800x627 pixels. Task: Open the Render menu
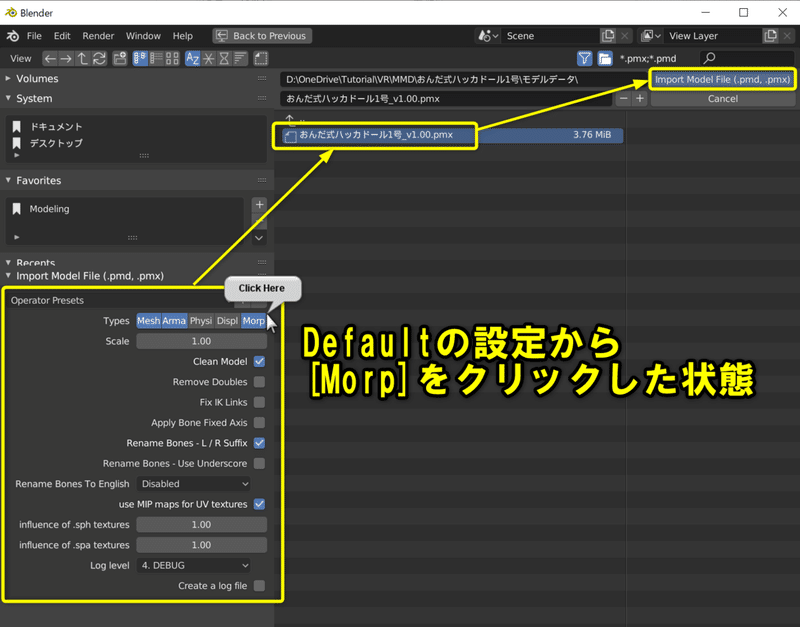click(x=98, y=36)
